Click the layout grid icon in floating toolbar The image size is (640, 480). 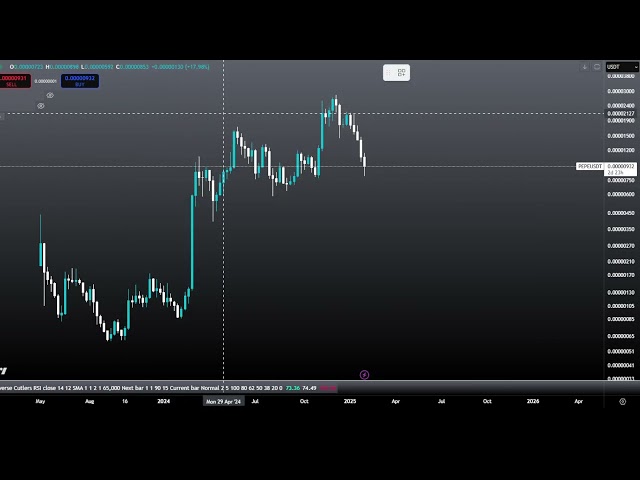pyautogui.click(x=401, y=72)
